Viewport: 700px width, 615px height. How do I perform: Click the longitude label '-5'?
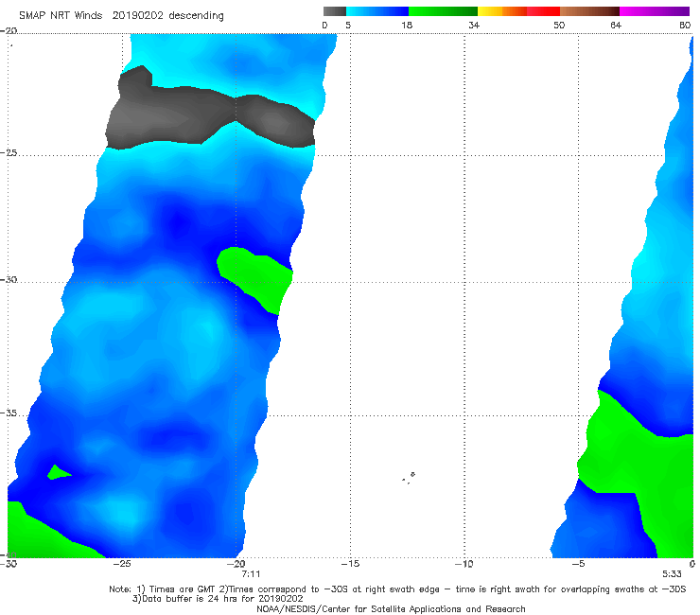[578, 564]
